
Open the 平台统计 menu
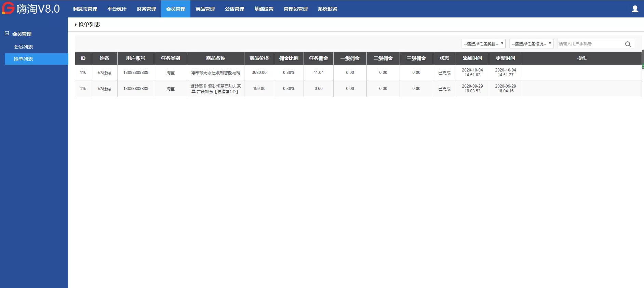pos(117,9)
